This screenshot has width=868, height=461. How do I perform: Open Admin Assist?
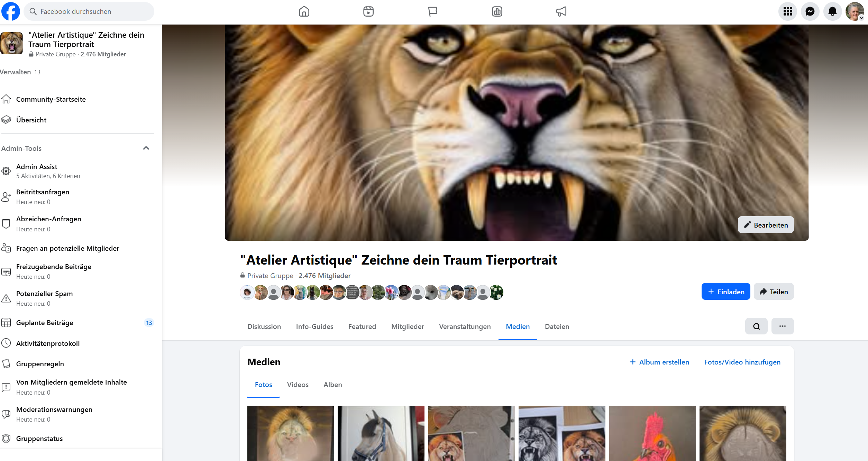[77, 171]
